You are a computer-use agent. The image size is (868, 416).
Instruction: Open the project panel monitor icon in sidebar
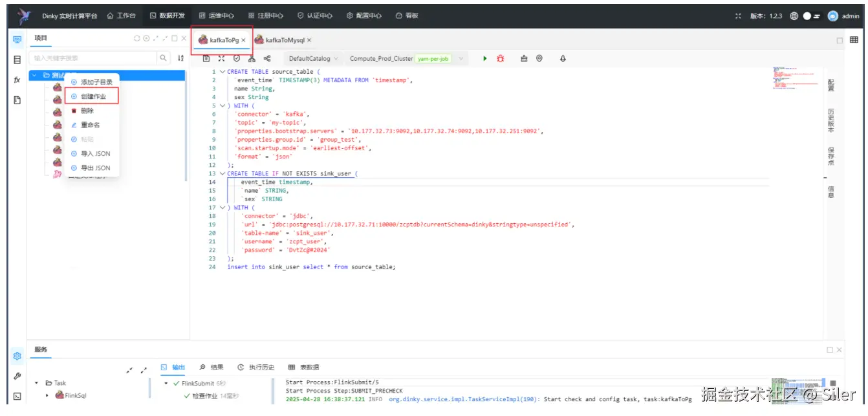[17, 39]
